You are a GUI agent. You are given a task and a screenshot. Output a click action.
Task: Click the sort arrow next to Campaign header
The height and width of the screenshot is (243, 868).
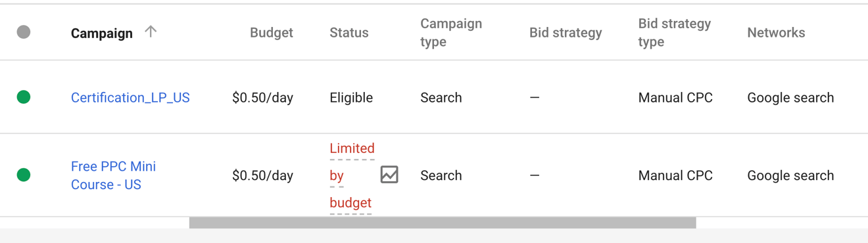(x=151, y=32)
